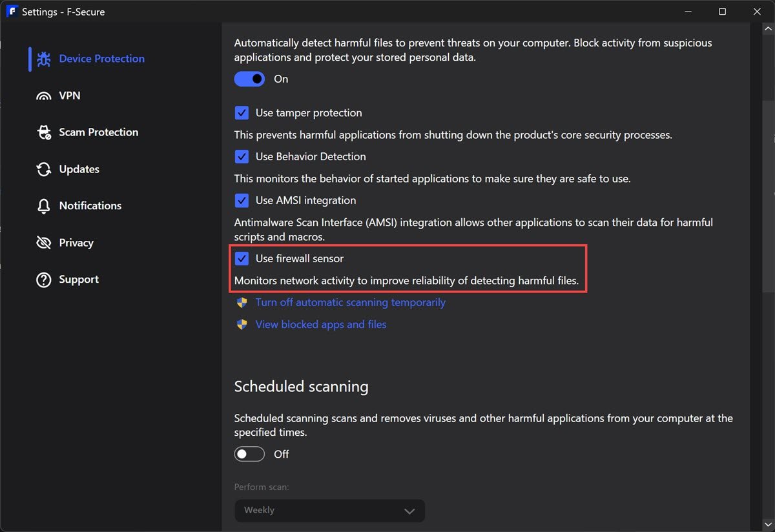The width and height of the screenshot is (775, 532).
Task: Open the Weekly perform scan dropdown
Action: click(x=329, y=511)
